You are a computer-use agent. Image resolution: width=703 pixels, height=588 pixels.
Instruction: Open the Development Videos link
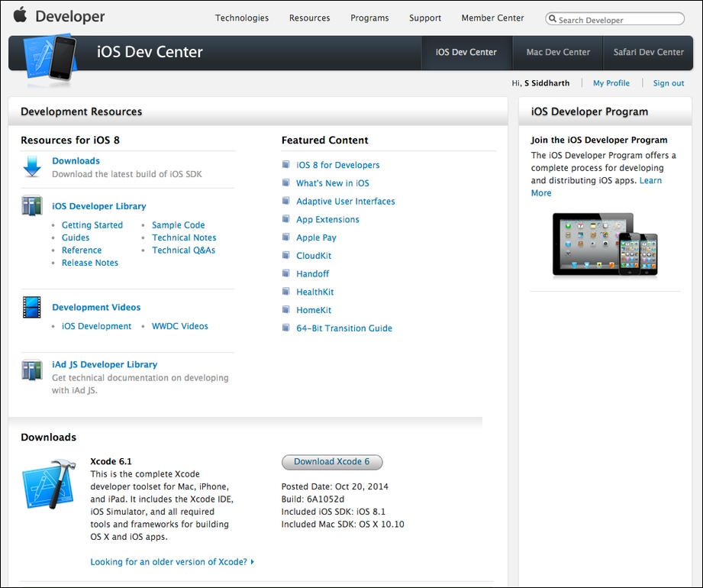pos(96,307)
